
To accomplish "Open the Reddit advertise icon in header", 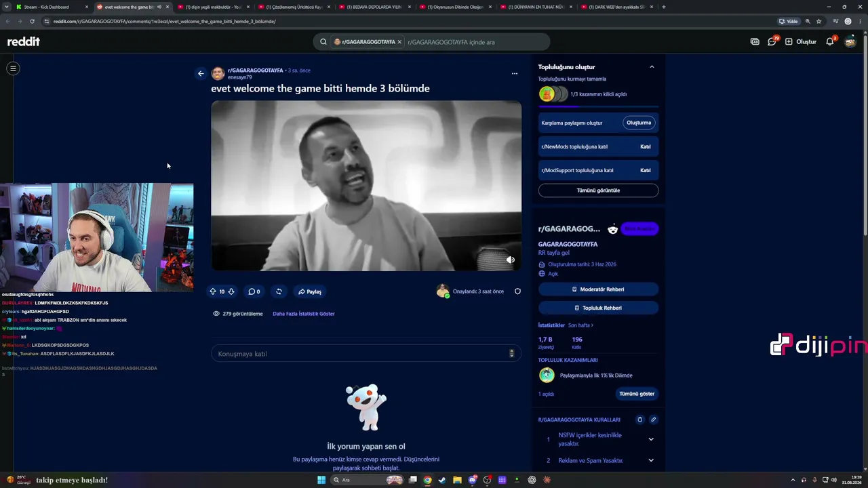I will click(755, 41).
